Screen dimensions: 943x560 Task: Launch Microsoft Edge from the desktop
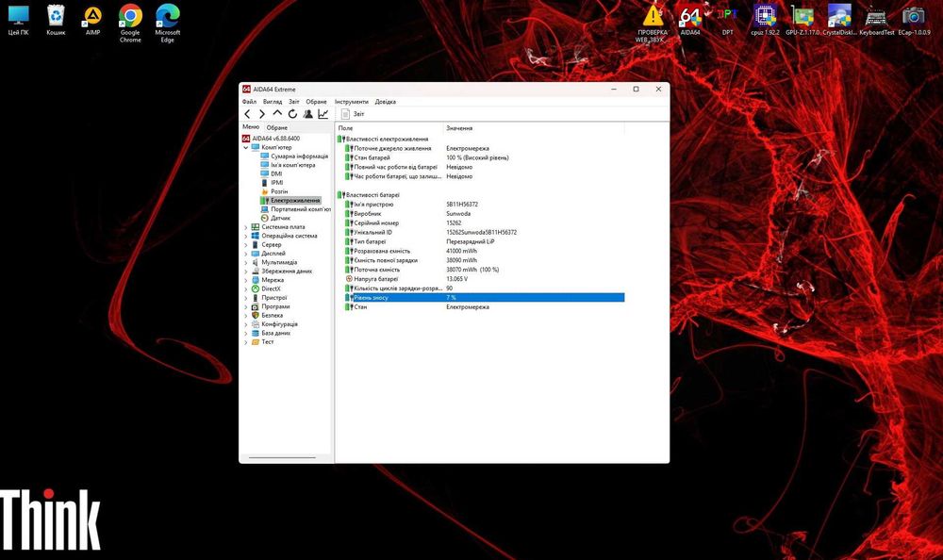click(167, 25)
